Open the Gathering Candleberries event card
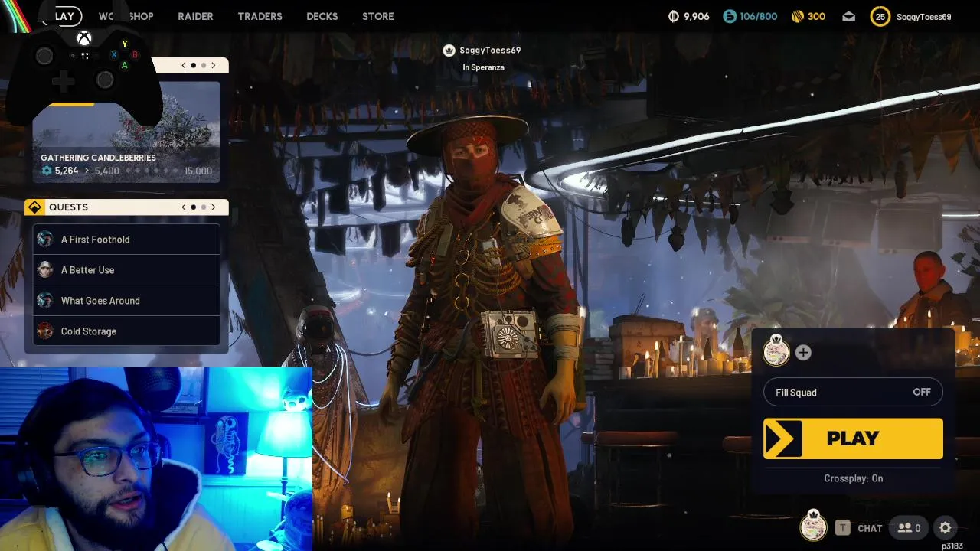The height and width of the screenshot is (551, 980). [x=126, y=132]
